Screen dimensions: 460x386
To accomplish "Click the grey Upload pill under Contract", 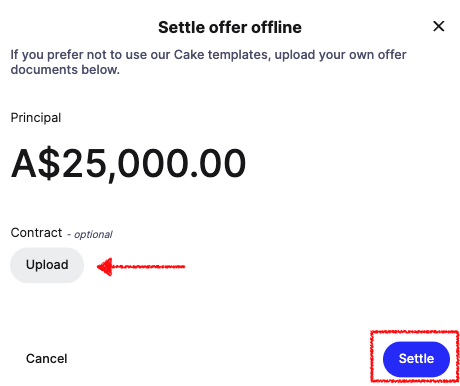I will coord(47,265).
